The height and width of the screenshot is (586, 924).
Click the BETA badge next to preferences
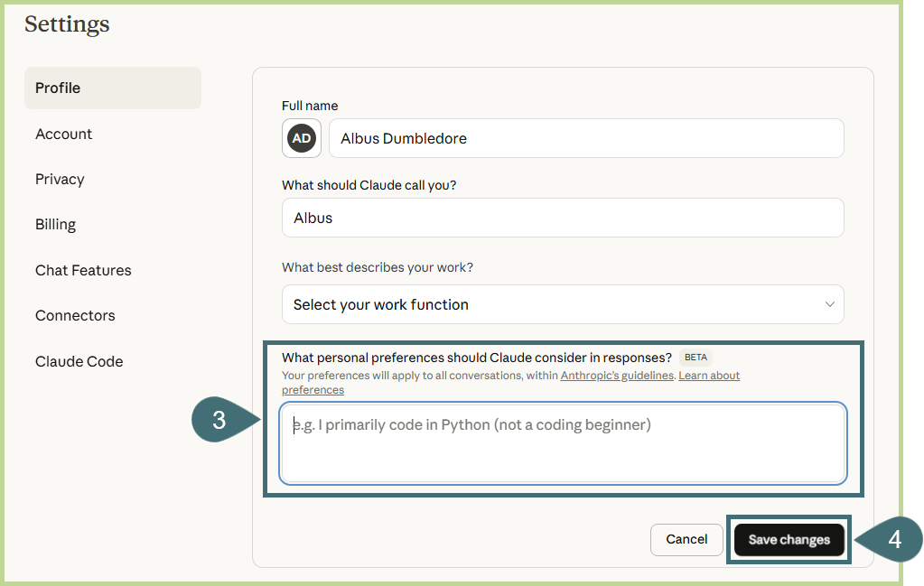click(695, 358)
